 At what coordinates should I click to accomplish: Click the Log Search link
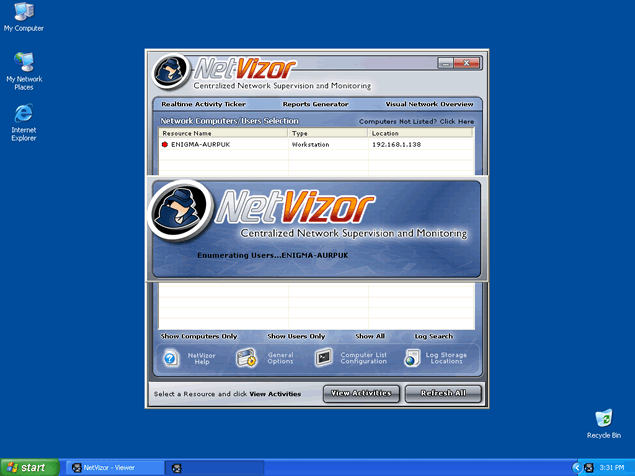click(x=434, y=336)
